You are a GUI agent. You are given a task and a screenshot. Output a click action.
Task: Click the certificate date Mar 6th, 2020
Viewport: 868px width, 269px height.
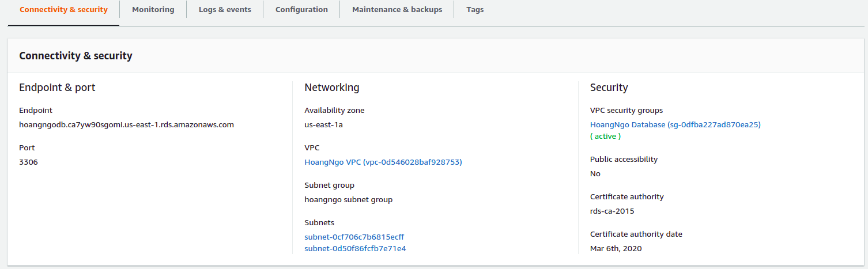[616, 249]
